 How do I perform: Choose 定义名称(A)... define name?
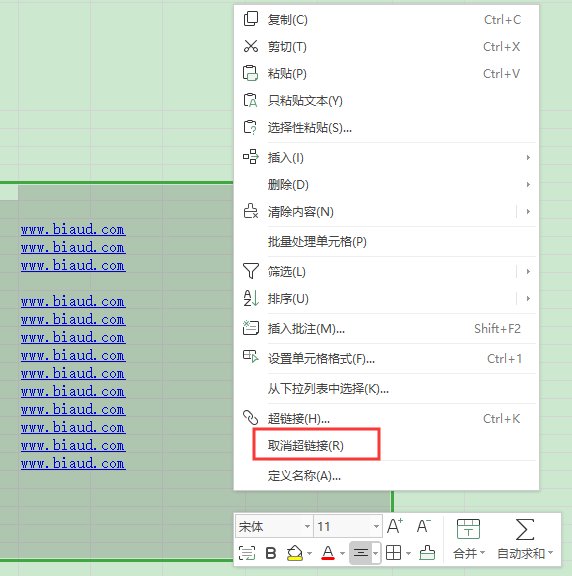tap(386, 476)
